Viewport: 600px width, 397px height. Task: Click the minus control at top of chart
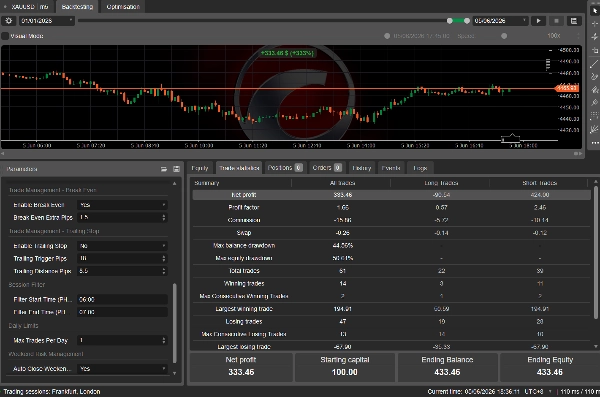(550, 50)
